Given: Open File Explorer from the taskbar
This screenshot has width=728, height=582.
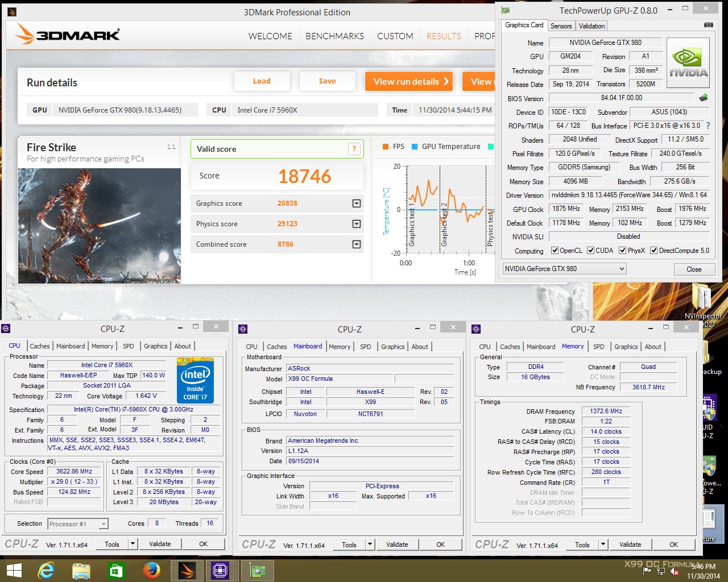Looking at the screenshot, I should pyautogui.click(x=81, y=570).
